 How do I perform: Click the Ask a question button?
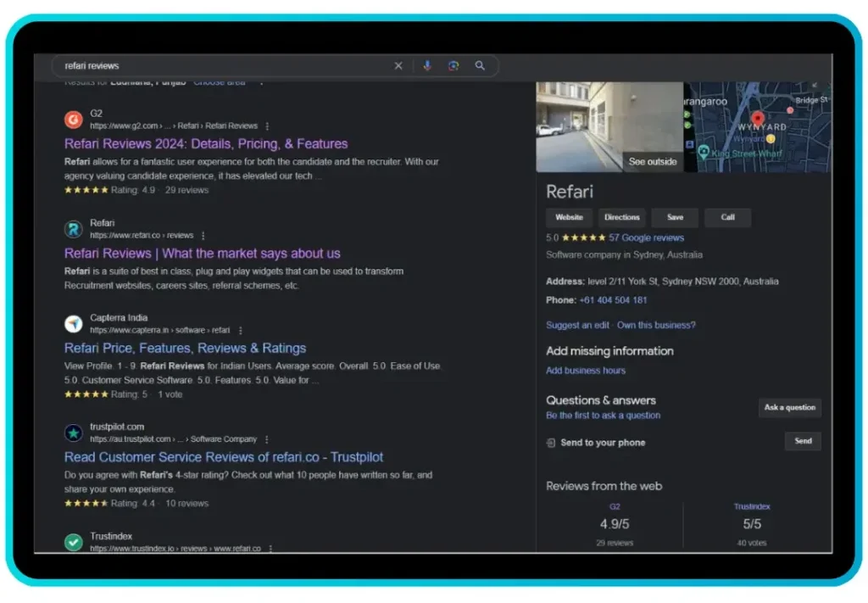coord(789,408)
